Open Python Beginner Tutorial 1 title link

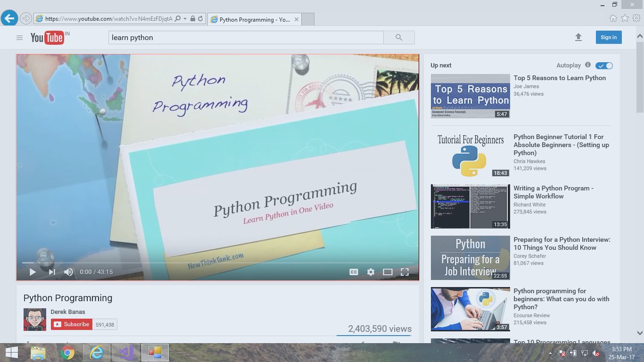click(x=561, y=145)
